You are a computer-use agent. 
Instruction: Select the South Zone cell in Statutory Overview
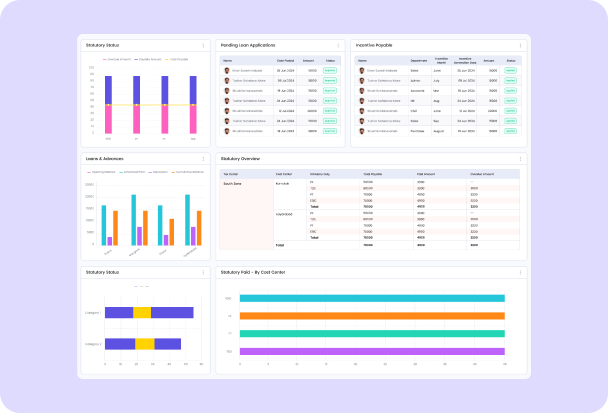click(x=233, y=183)
